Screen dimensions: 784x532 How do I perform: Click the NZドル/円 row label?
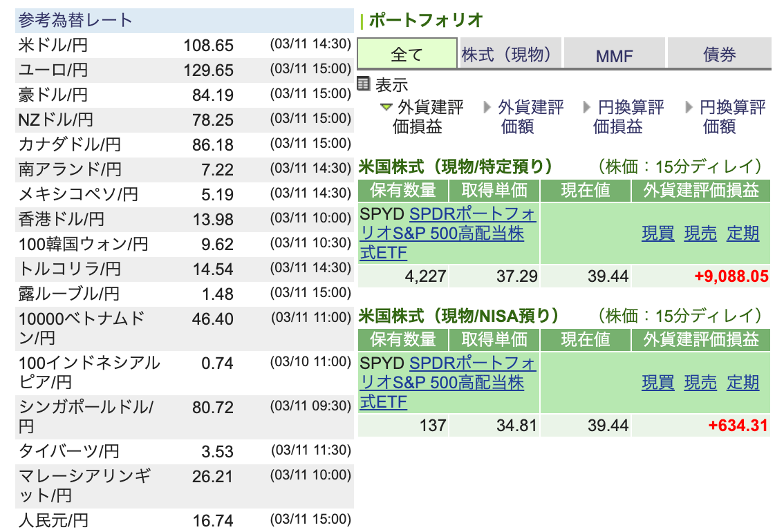pyautogui.click(x=55, y=120)
